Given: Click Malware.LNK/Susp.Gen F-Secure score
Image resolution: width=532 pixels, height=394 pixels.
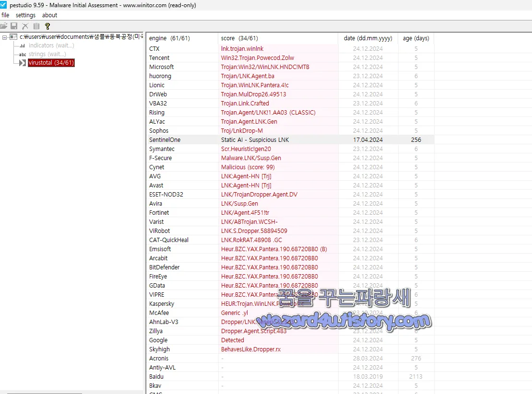Looking at the screenshot, I should [251, 158].
